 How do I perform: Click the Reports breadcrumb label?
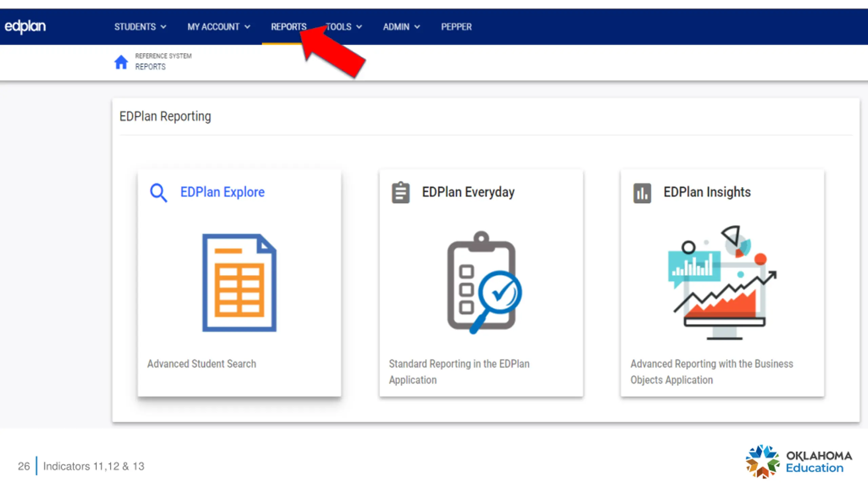click(150, 67)
